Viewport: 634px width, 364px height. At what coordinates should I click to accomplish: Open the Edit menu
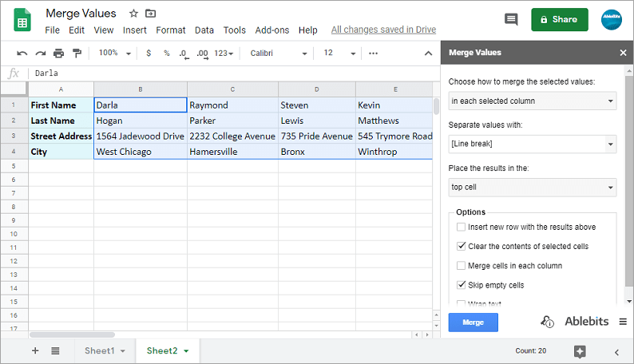pyautogui.click(x=77, y=30)
